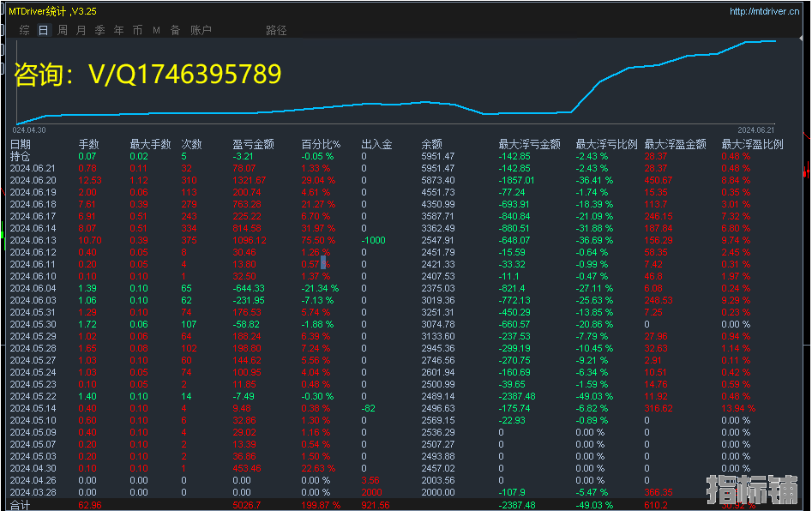Screen dimensions: 812x511
Task: Select the 持仓 holdings row
Action: pyautogui.click(x=21, y=156)
